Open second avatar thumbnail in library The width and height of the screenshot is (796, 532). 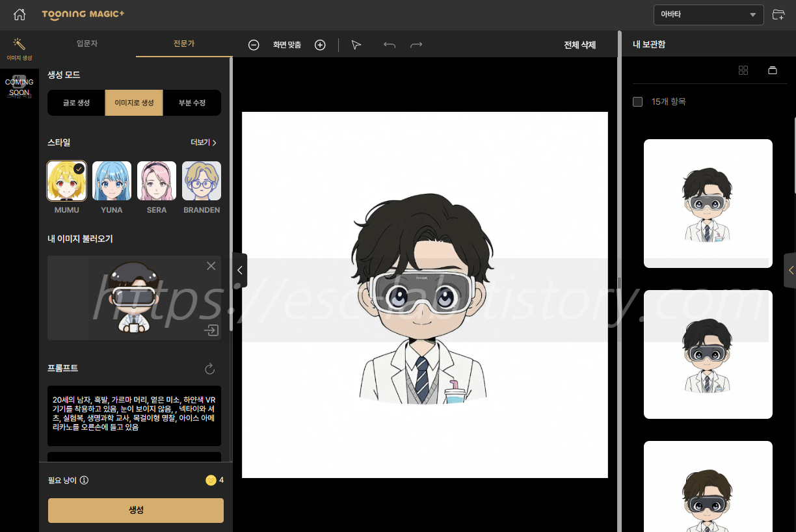point(708,354)
